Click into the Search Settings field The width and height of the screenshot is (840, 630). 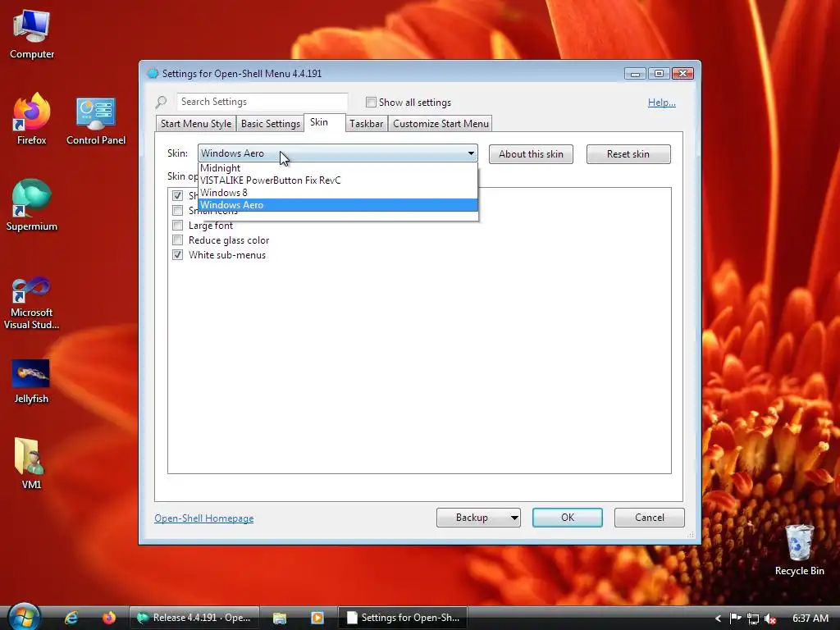coord(262,102)
